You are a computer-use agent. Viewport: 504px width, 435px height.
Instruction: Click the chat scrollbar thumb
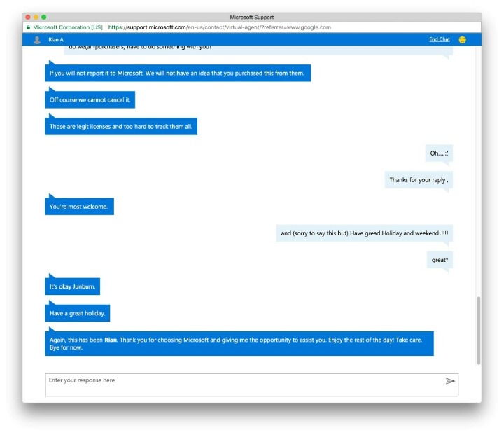click(479, 331)
